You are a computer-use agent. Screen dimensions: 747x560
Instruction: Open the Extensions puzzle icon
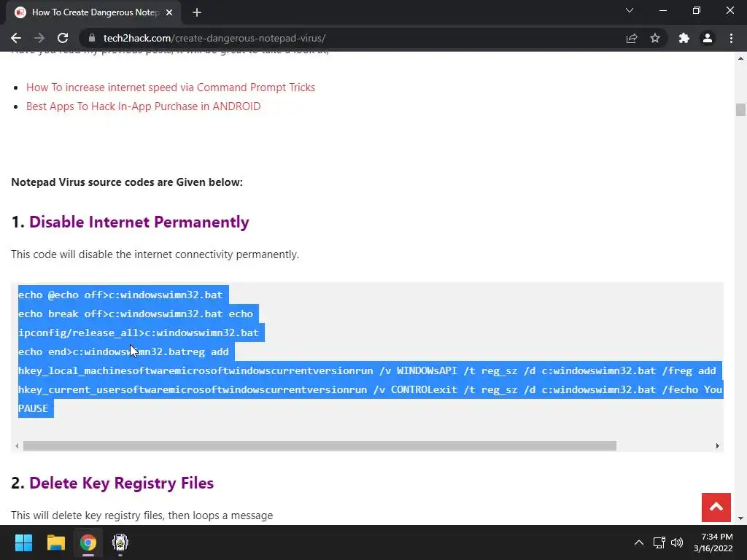pos(684,38)
